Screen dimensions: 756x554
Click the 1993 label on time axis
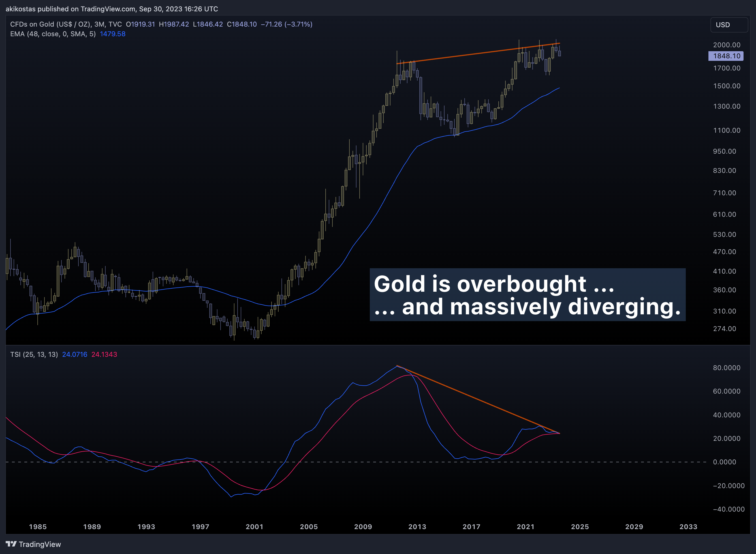coord(146,527)
